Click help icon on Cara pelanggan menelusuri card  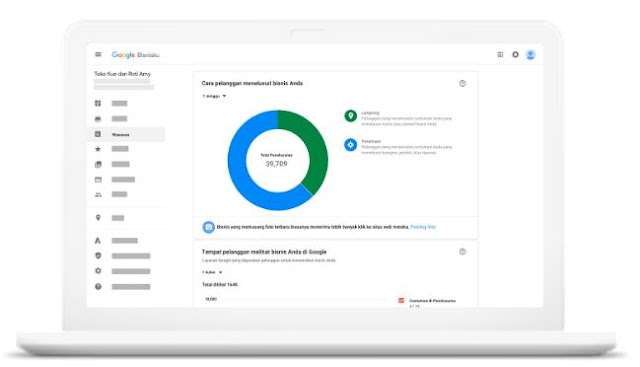point(462,83)
